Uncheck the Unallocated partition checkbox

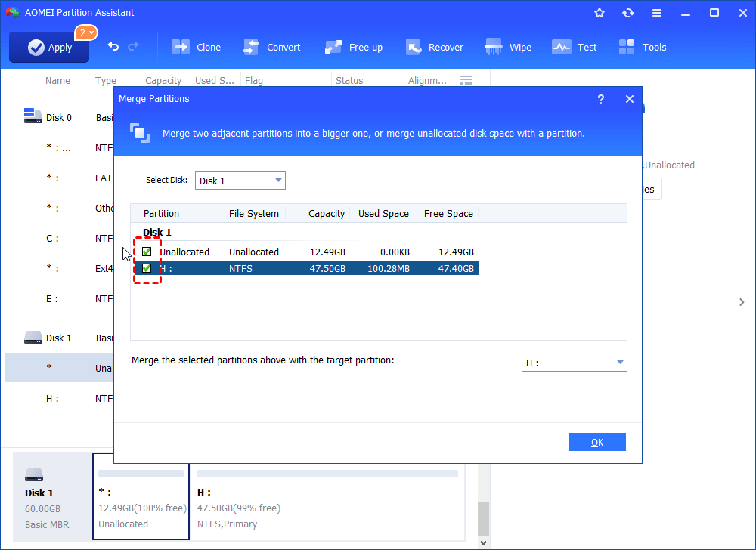(x=147, y=252)
